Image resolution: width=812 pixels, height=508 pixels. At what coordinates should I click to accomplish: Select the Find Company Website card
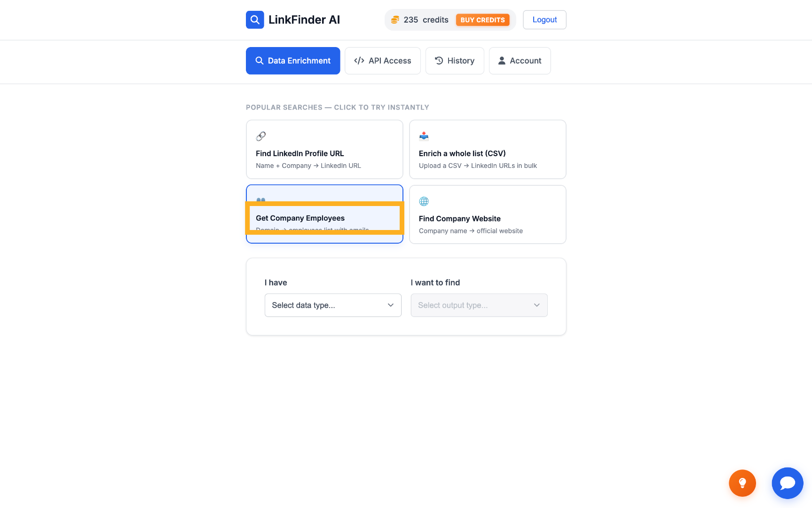(x=488, y=214)
